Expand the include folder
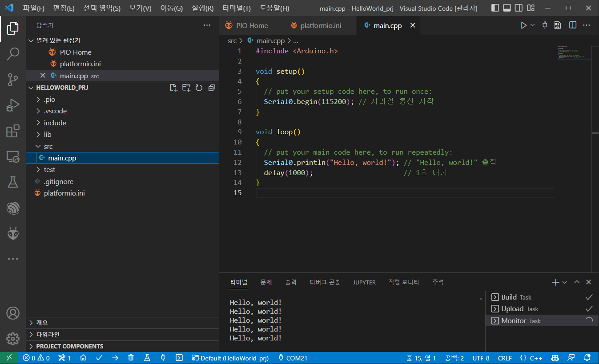 coord(123,123)
